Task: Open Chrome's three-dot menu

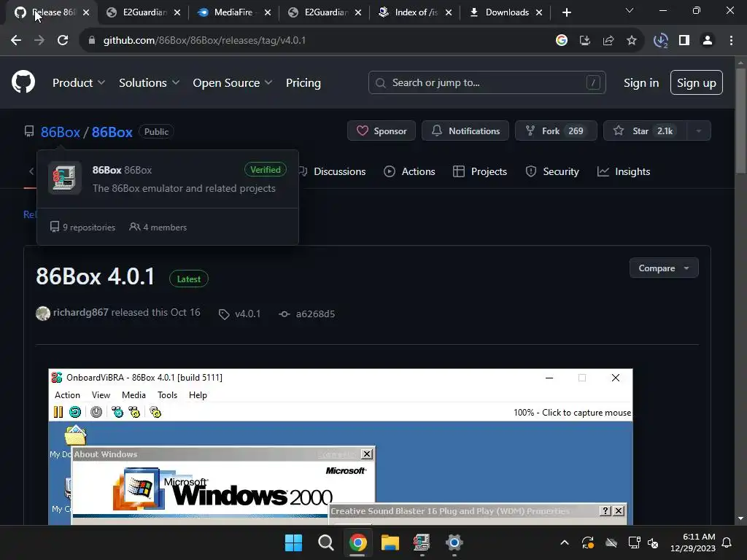Action: point(731,41)
